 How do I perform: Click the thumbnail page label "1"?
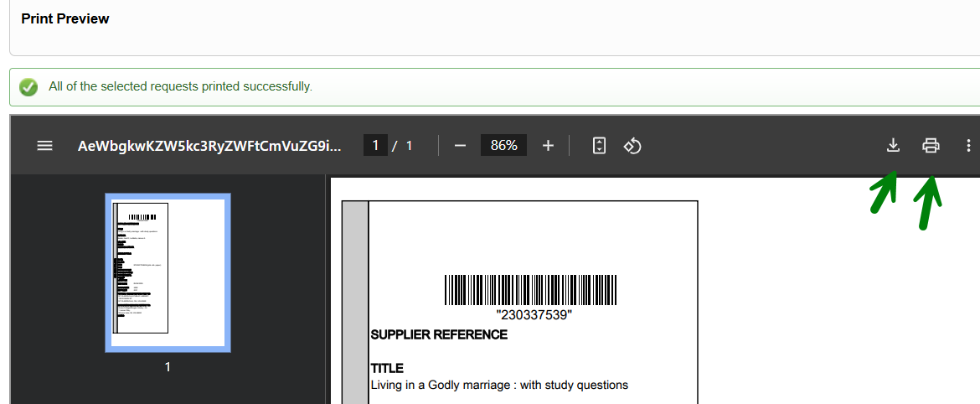168,367
